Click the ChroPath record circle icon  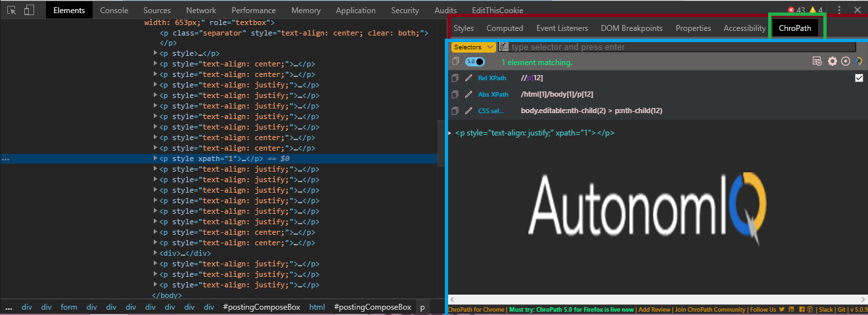846,61
